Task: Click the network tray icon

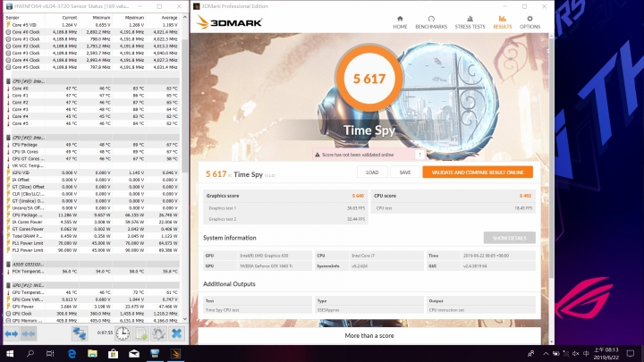Action: coord(566,353)
